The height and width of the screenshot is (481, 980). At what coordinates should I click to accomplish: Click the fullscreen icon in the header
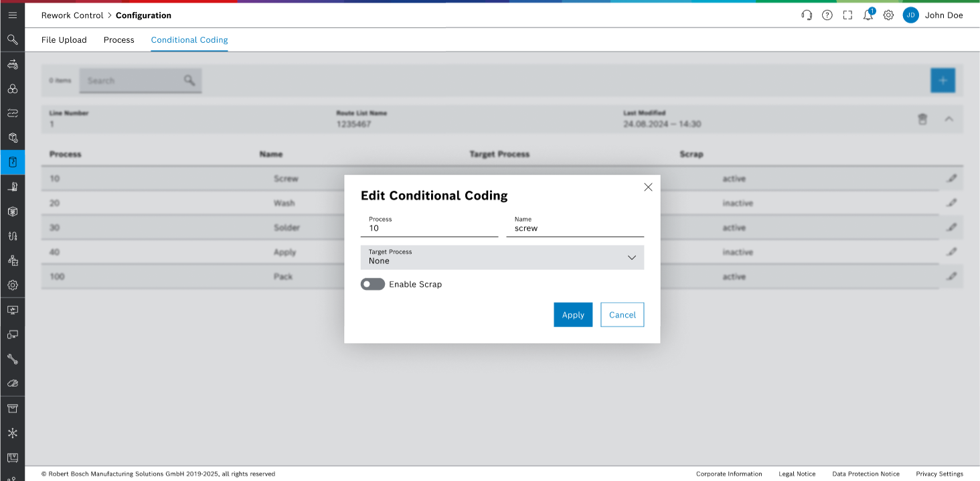(847, 15)
